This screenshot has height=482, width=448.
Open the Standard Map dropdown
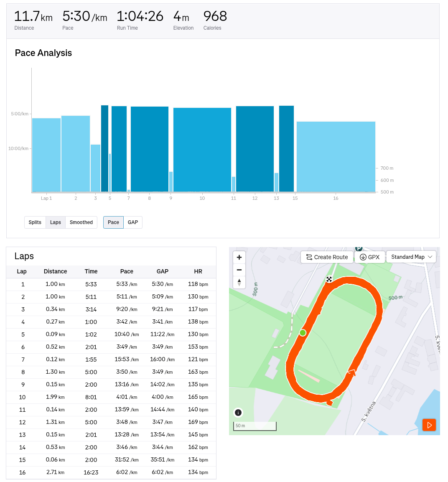pyautogui.click(x=411, y=257)
